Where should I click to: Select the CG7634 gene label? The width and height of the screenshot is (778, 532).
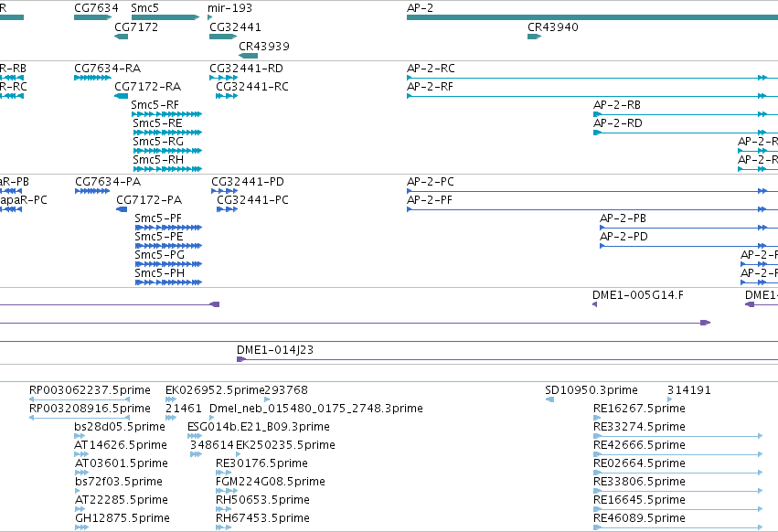point(96,8)
